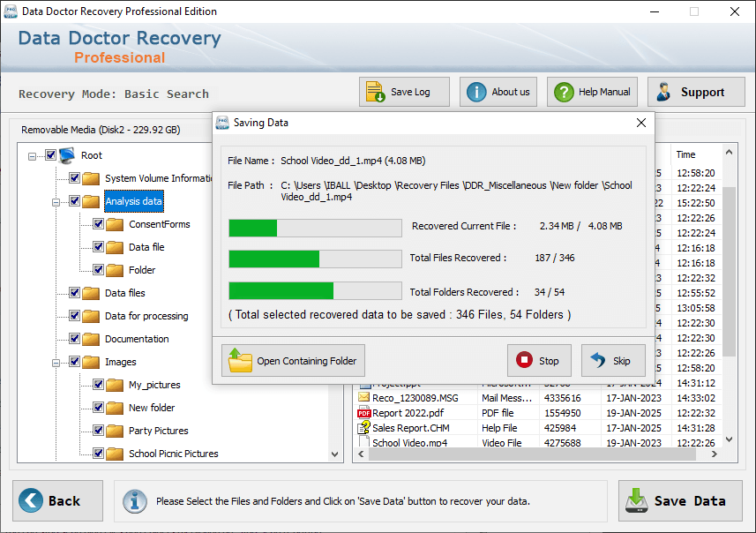Image resolution: width=756 pixels, height=533 pixels.
Task: Click the Root computer icon
Action: [67, 155]
